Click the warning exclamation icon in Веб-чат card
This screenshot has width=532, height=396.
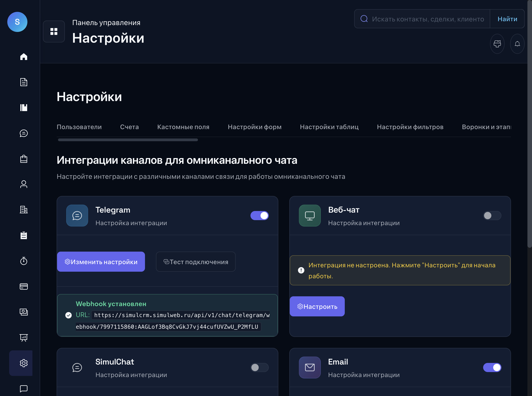(x=301, y=270)
